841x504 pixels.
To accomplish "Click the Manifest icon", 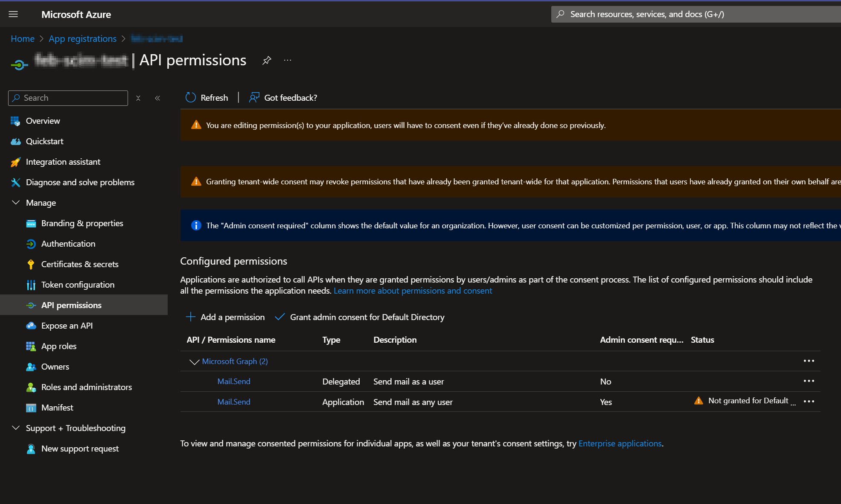I will pos(31,408).
